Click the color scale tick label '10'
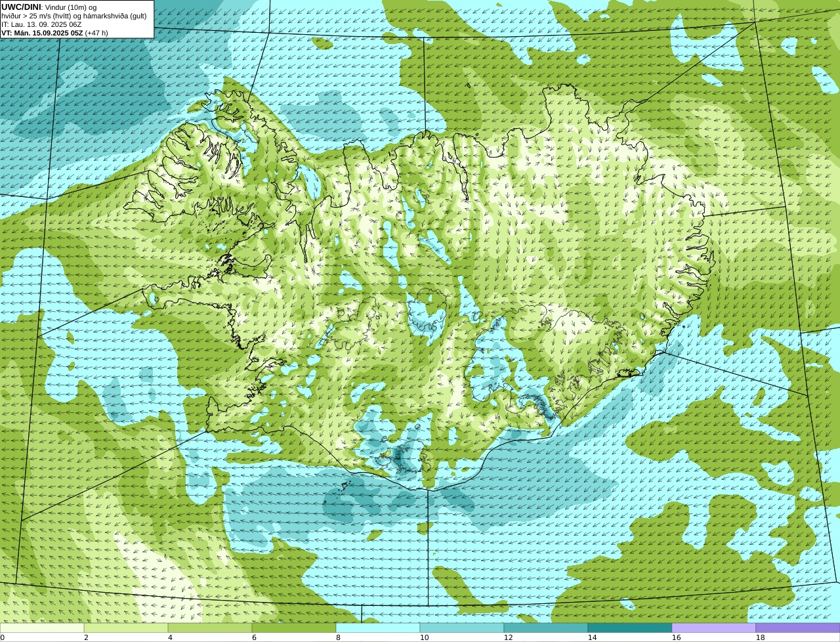The height and width of the screenshot is (642, 840). click(x=424, y=637)
